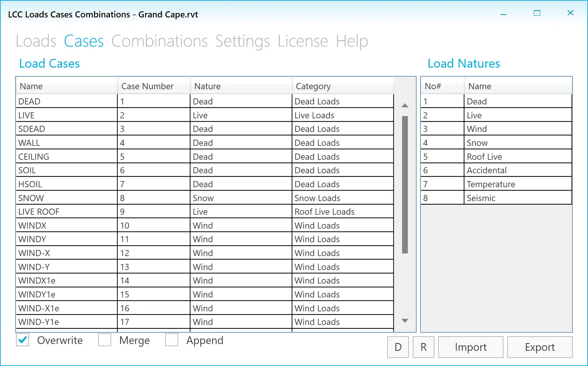Click the D button
Viewport: 588px width, 366px height.
[x=398, y=347]
